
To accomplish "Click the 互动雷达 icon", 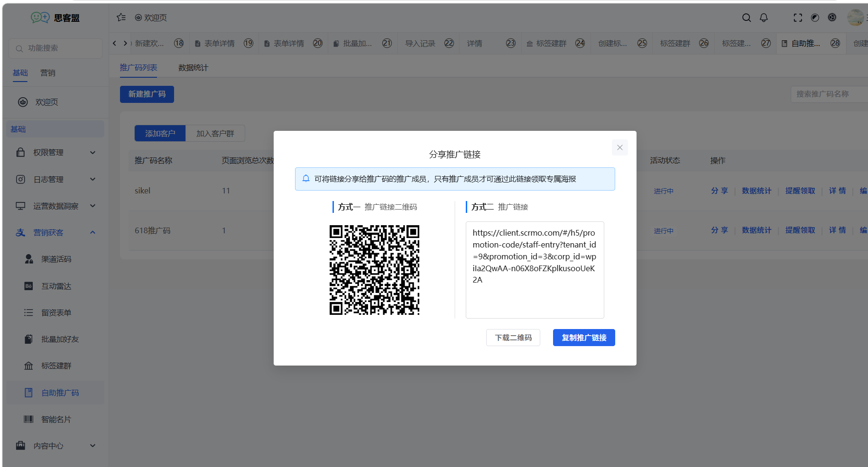I will [28, 286].
